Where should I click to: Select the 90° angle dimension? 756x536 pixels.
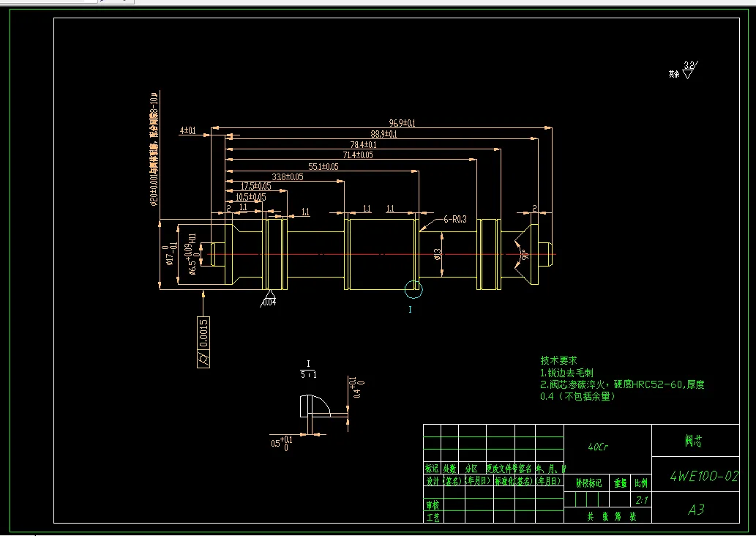click(524, 254)
